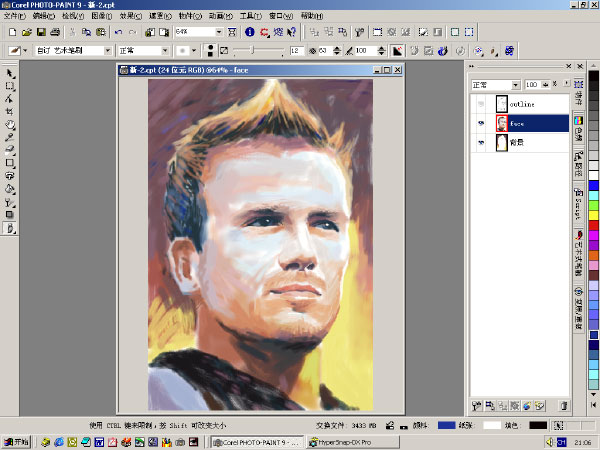
Task: Click the Objects panel opacity 100 slider button
Action: 545,85
